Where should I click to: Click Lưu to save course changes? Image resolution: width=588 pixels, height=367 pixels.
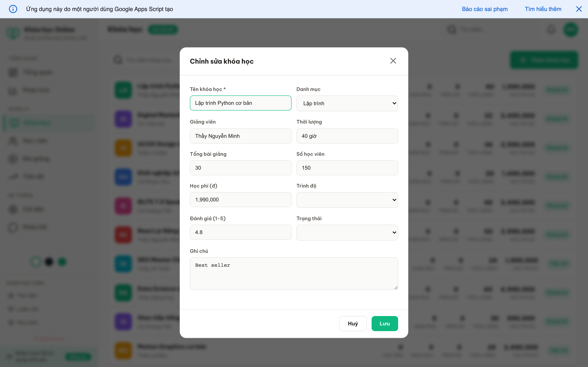(x=385, y=323)
